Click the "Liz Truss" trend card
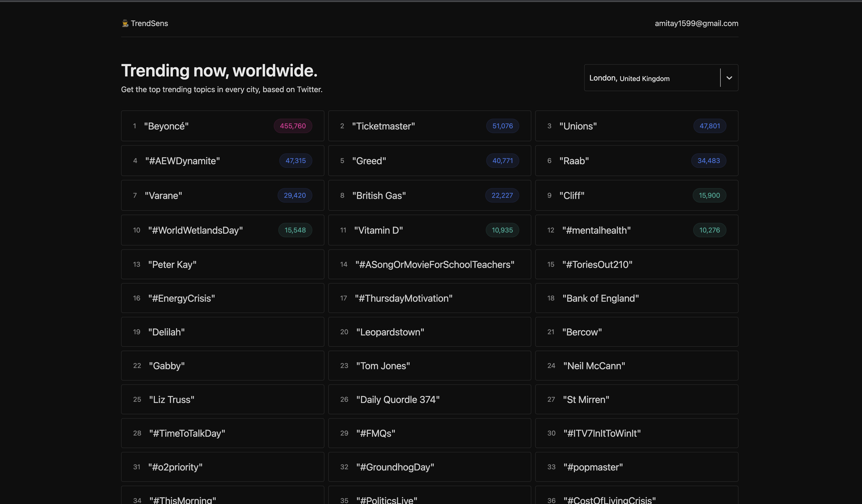The width and height of the screenshot is (862, 504). 222,399
